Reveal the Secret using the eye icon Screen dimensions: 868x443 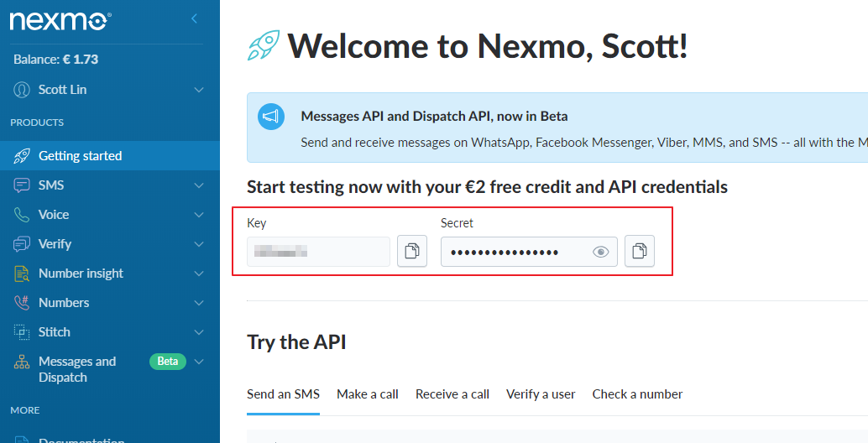[x=600, y=253]
